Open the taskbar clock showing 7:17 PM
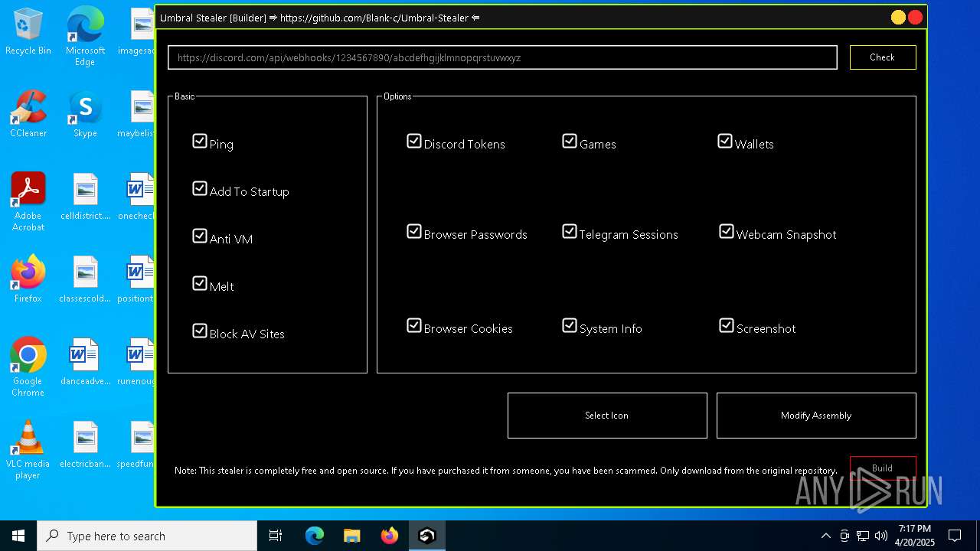This screenshot has height=551, width=980. 914,536
